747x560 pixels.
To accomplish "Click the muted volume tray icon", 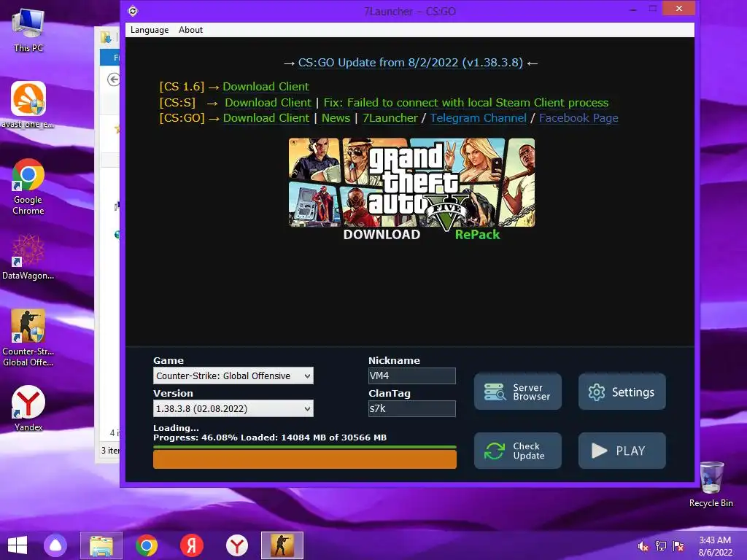I will [643, 546].
